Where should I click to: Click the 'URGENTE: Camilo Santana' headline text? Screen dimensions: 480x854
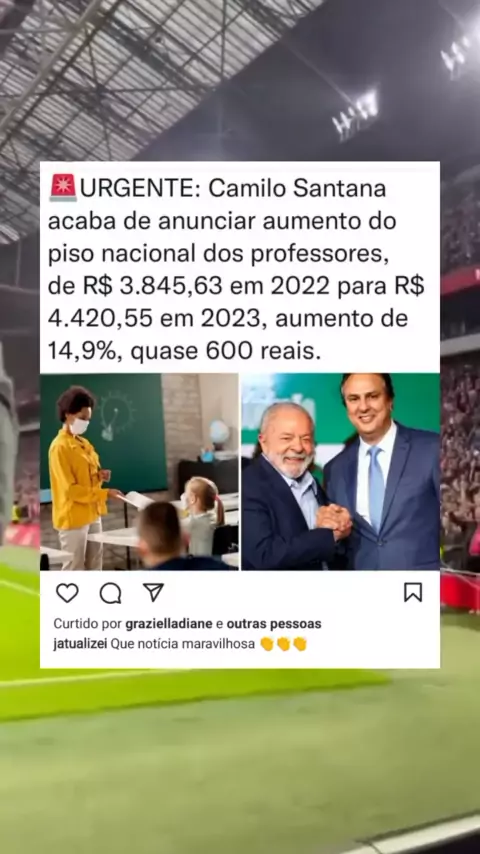233,189
